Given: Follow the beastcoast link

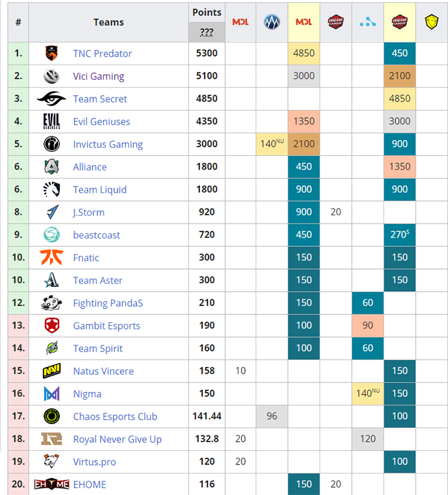Looking at the screenshot, I should coord(97,235).
